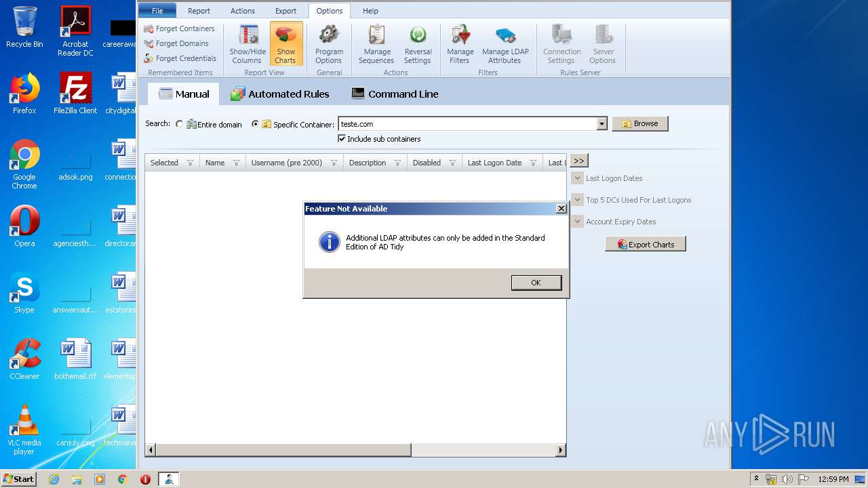The image size is (868, 488).
Task: Launch Opera desktop shortcut
Action: [24, 226]
